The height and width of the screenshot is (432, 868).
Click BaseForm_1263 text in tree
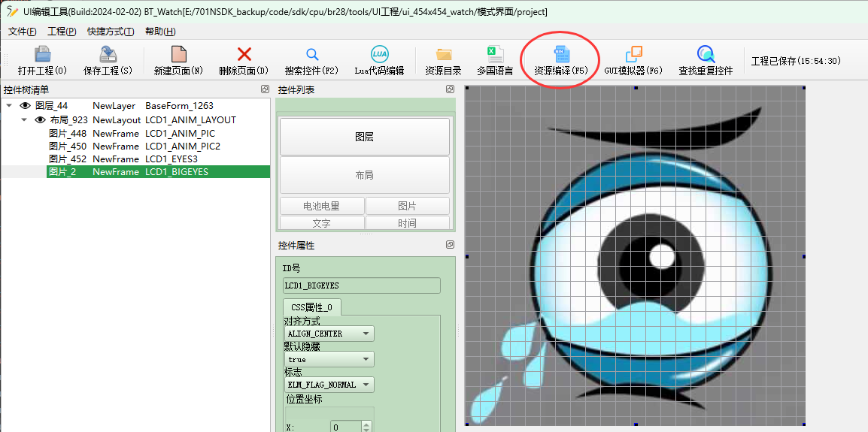click(179, 106)
